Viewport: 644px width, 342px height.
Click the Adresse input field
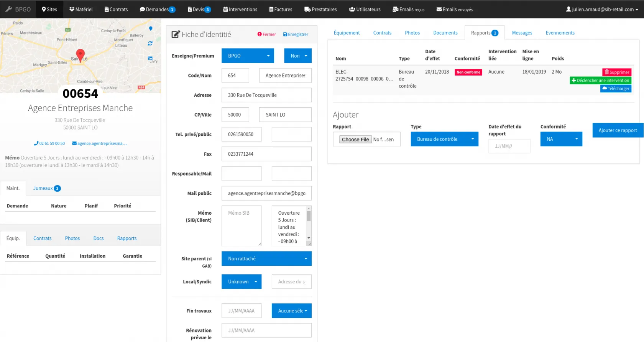(x=266, y=95)
